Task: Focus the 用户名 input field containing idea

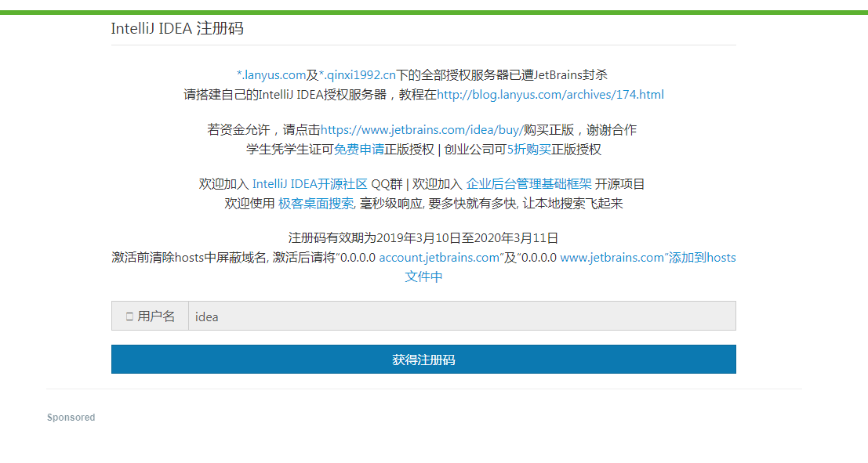Action: coord(463,316)
